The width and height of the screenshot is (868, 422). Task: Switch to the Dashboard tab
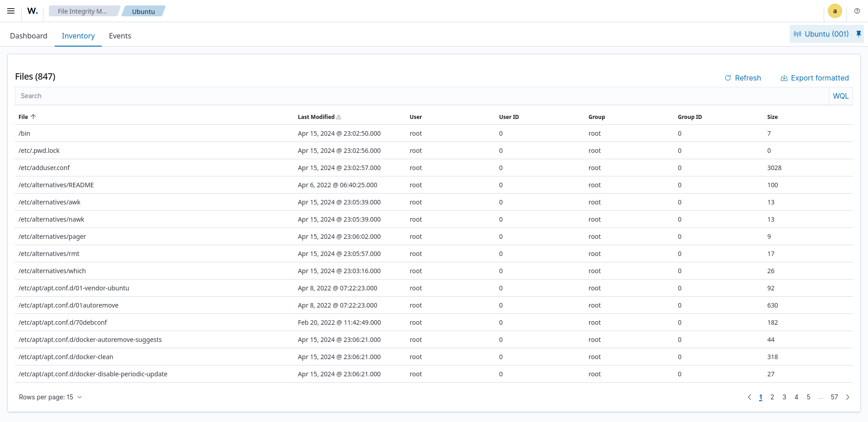tap(28, 36)
